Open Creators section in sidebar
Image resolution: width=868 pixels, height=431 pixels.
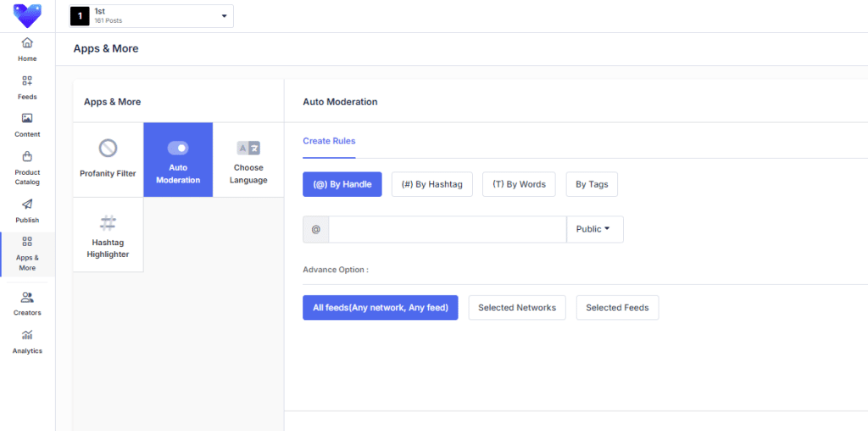click(x=27, y=298)
